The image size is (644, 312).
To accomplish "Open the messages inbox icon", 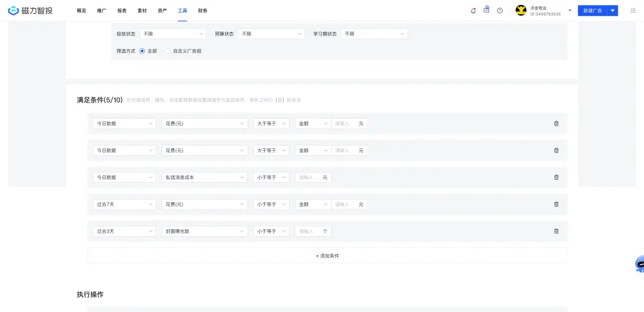I will click(x=486, y=10).
